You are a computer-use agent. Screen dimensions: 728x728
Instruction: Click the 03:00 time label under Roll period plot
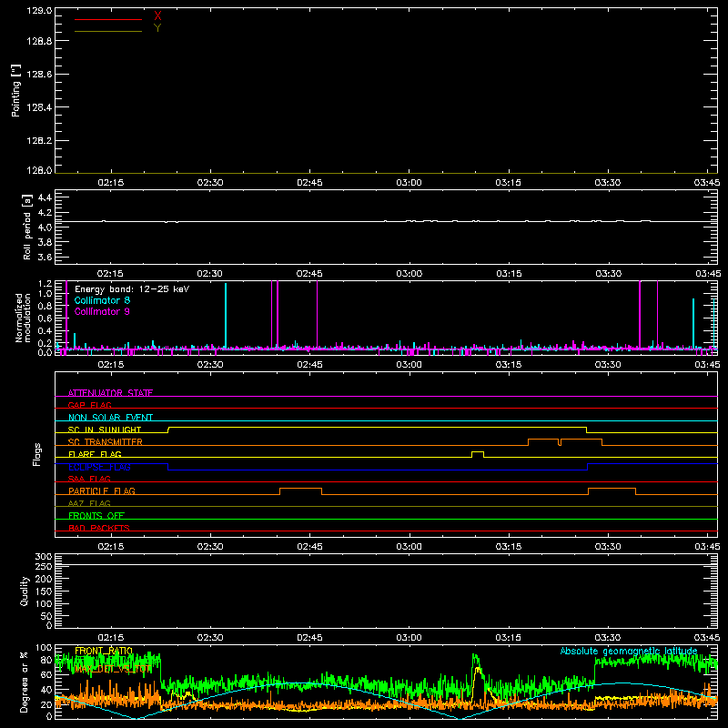(x=409, y=274)
